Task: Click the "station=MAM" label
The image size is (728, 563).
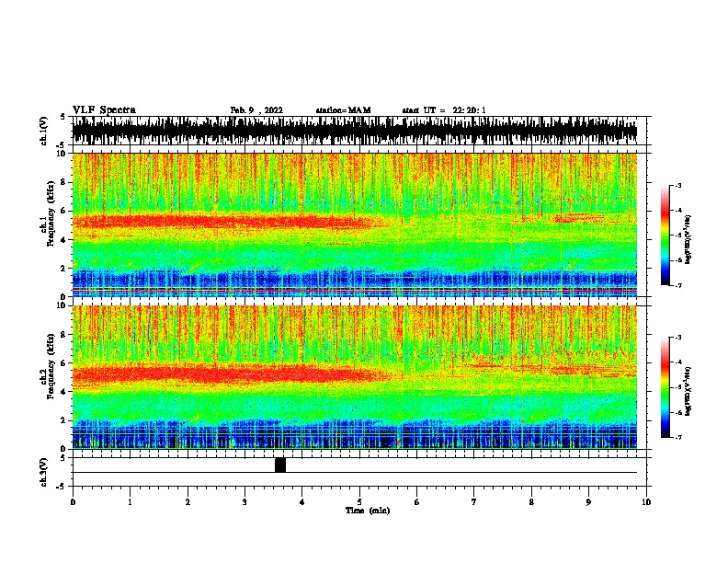Action: click(343, 110)
